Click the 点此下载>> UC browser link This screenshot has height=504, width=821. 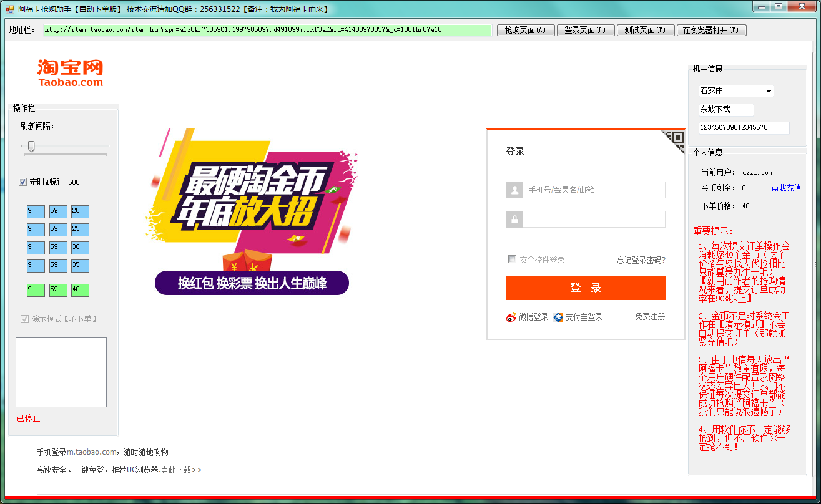(x=181, y=470)
